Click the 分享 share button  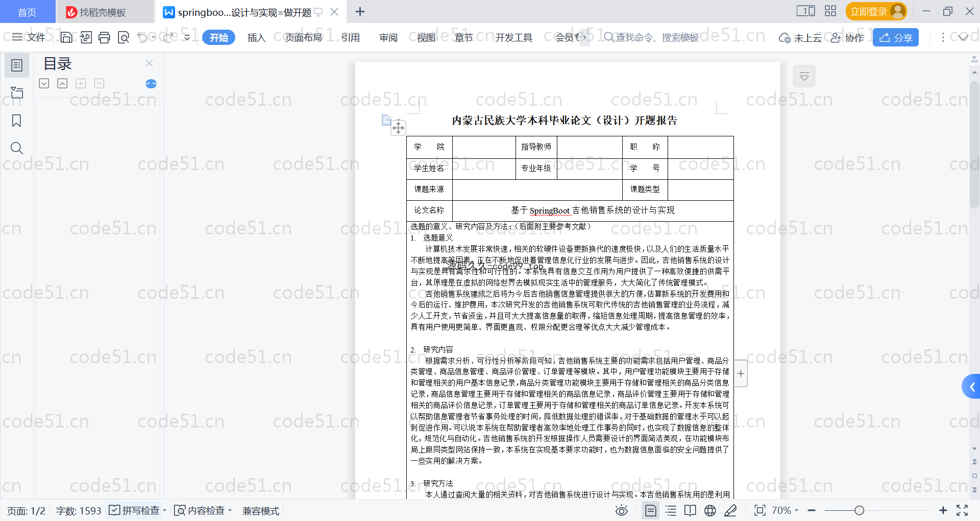(x=895, y=37)
